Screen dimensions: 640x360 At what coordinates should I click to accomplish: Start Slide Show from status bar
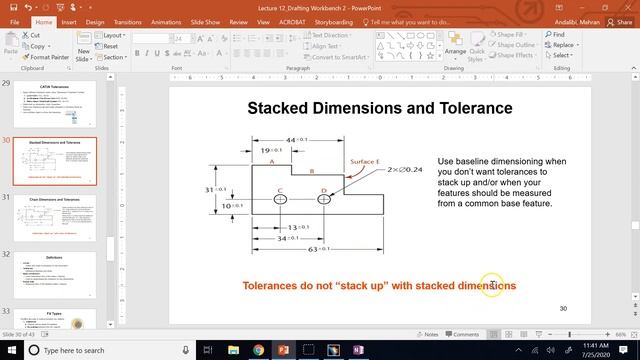(x=539, y=334)
